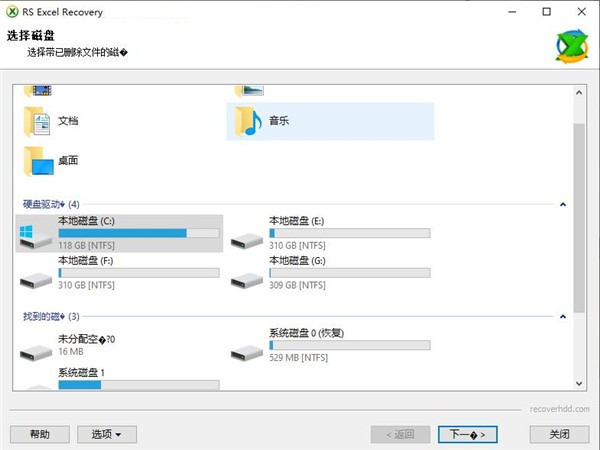The width and height of the screenshot is (600, 450).
Task: Click the 返回 back button
Action: point(400,434)
